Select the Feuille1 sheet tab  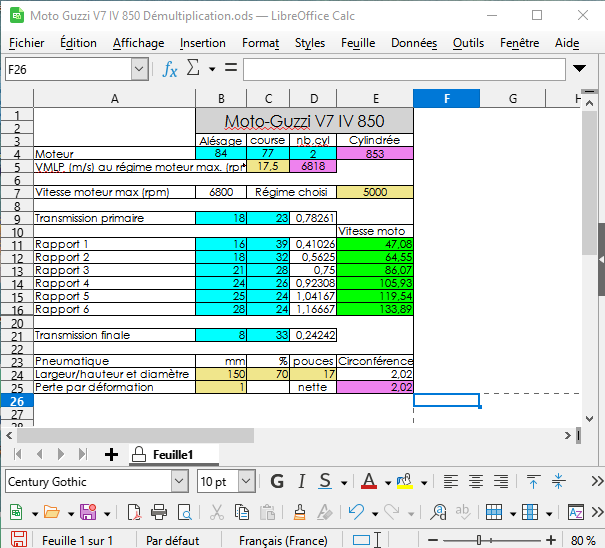tap(173, 455)
